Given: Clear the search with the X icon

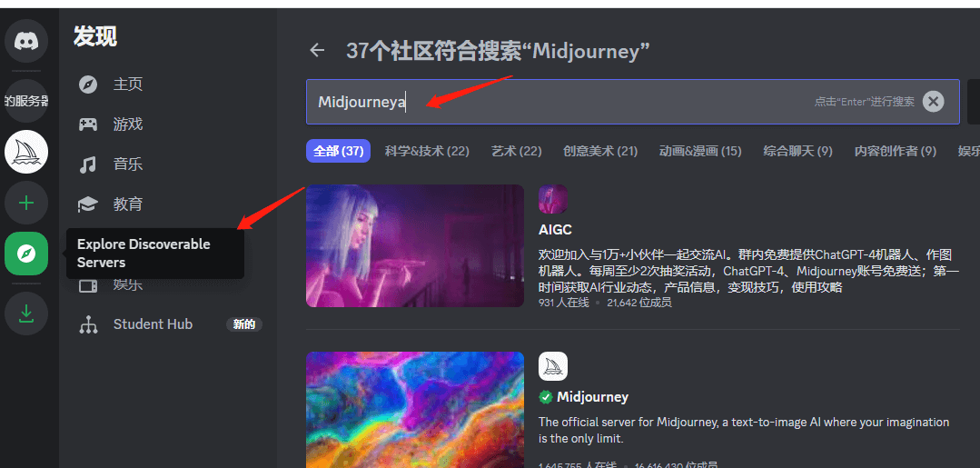Looking at the screenshot, I should coord(933,101).
